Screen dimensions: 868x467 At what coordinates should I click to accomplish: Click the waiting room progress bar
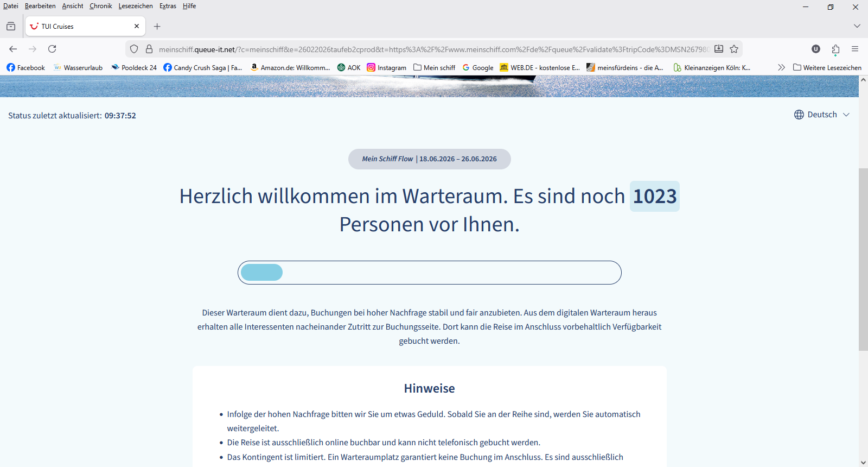click(429, 273)
